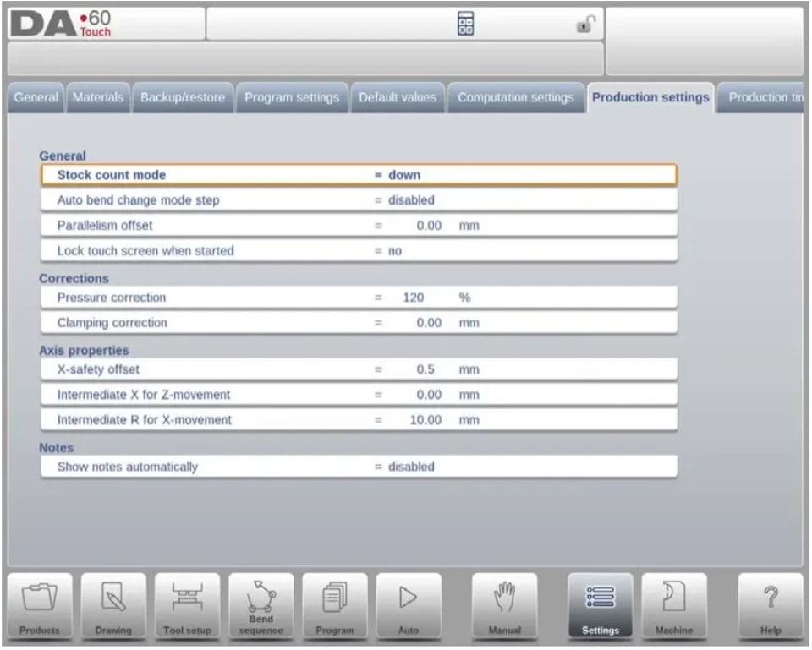
Task: Open the Bend sequence icon
Action: point(261,607)
